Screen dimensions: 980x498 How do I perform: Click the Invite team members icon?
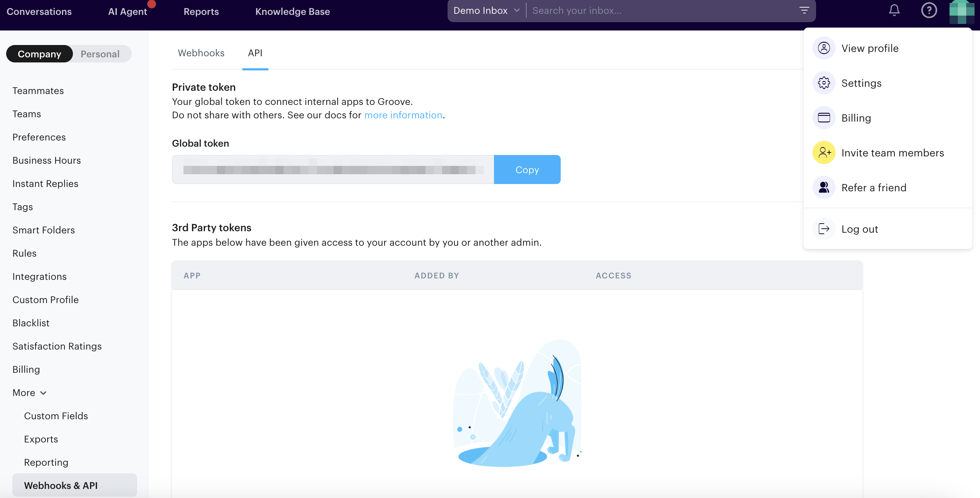824,153
